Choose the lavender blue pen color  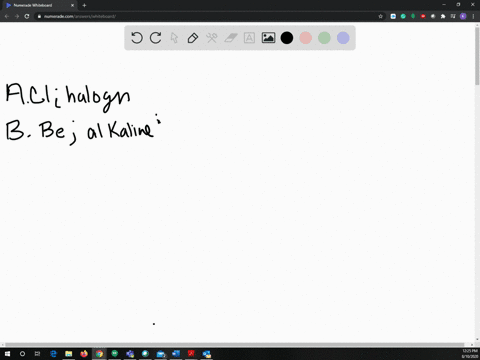click(343, 38)
